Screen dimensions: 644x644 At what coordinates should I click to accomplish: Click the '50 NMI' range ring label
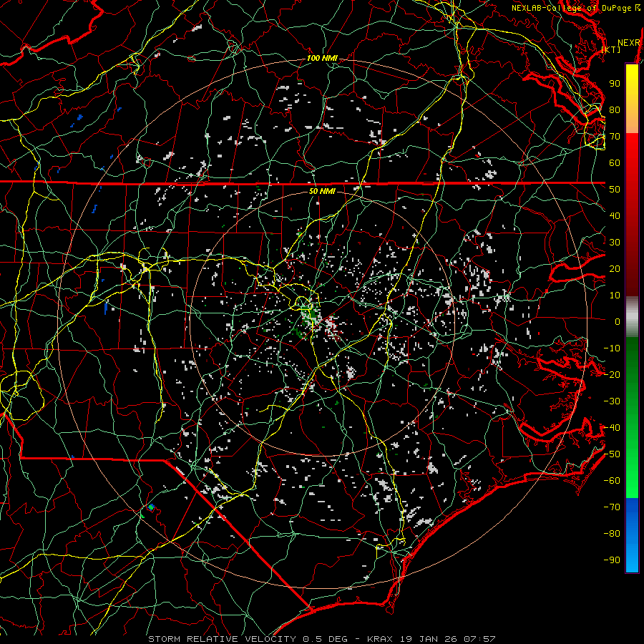click(322, 191)
